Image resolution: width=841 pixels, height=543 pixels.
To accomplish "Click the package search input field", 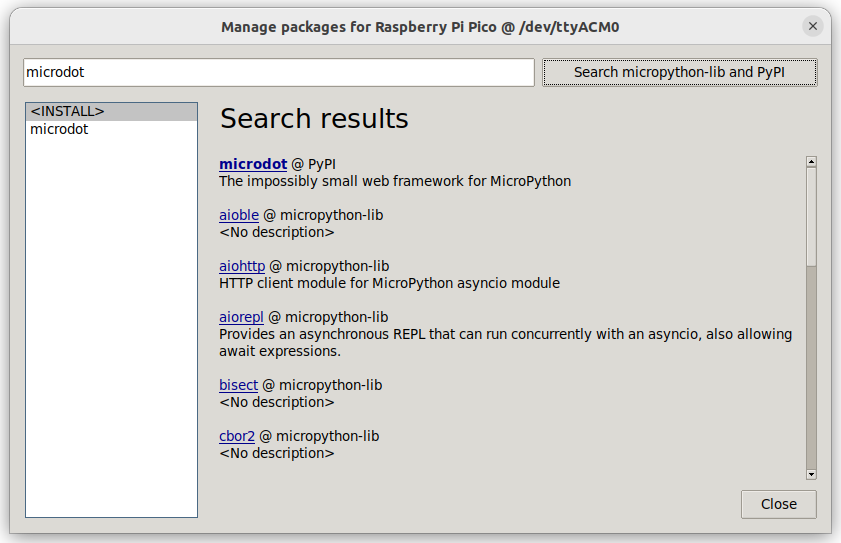I will pyautogui.click(x=279, y=72).
